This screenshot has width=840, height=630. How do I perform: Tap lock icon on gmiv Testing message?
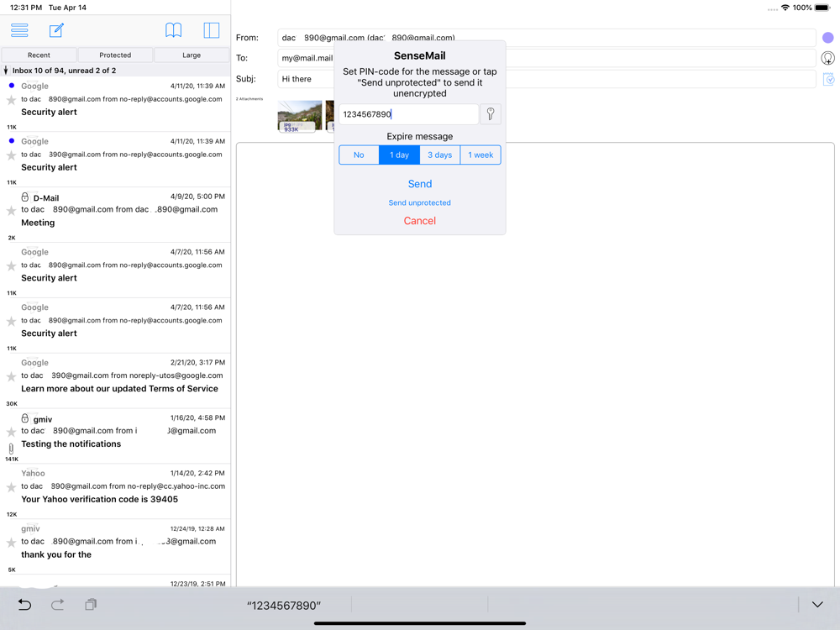click(x=24, y=417)
